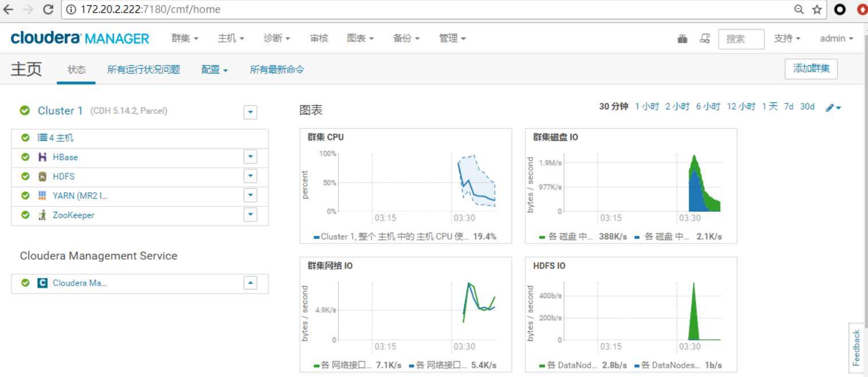Open Cluster 1 actions dropdown

click(x=250, y=112)
